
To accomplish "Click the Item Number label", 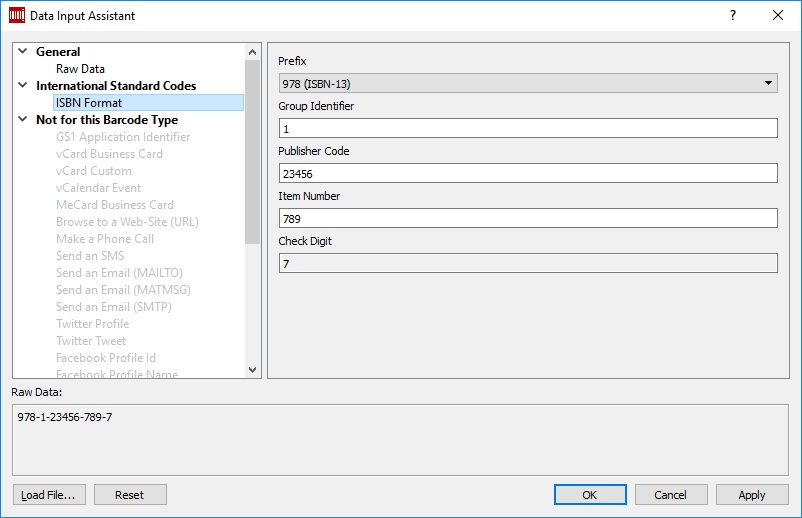I will (x=309, y=196).
